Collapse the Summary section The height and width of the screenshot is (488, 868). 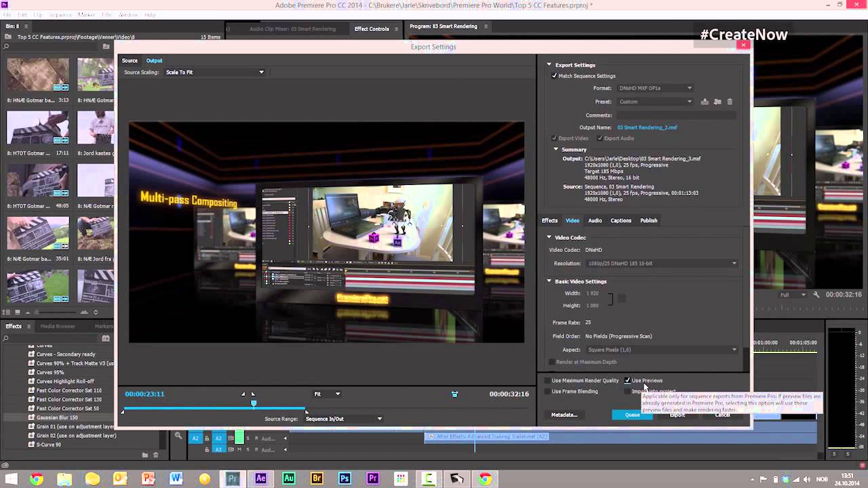[556, 149]
